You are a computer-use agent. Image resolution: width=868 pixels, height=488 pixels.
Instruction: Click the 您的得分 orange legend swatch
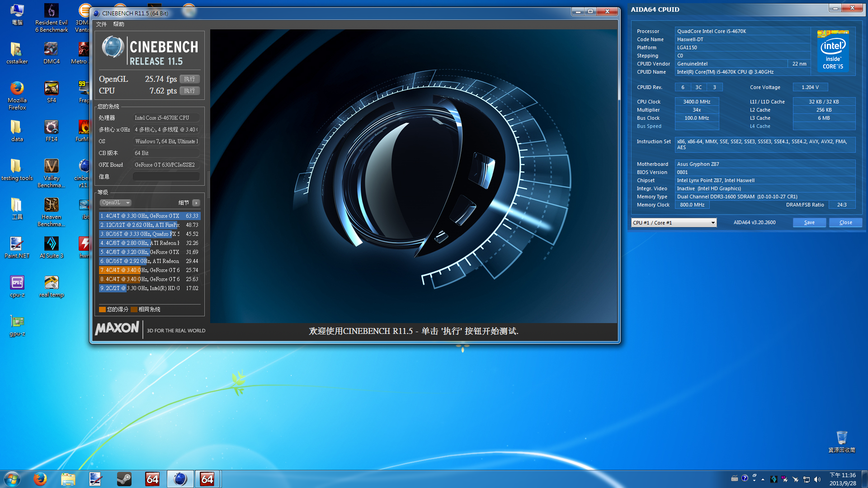click(102, 310)
